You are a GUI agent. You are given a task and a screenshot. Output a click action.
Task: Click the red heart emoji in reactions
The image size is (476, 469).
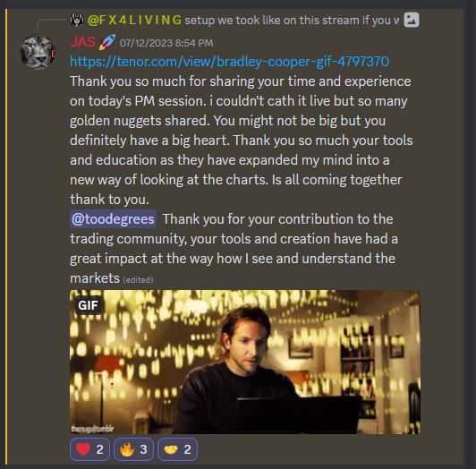tap(83, 449)
